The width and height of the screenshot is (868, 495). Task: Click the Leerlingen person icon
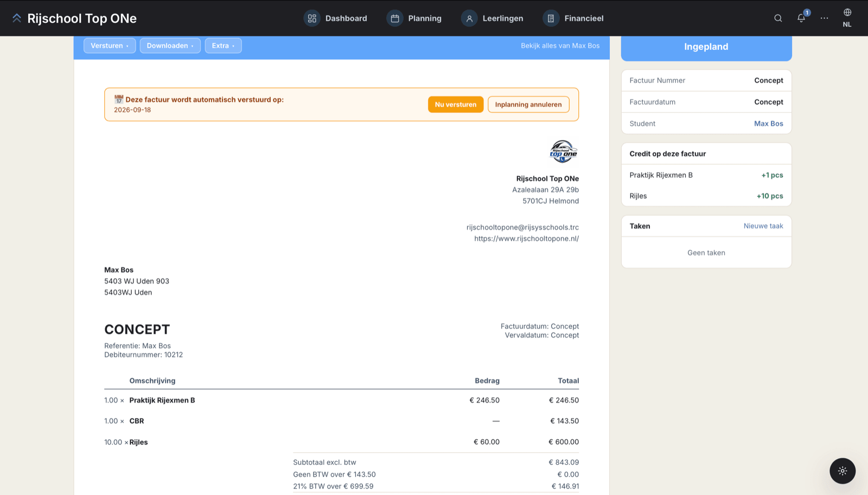tap(469, 18)
